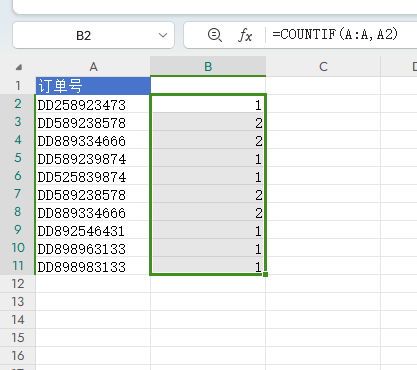Select cell containing DD258923473
Image resolution: width=417 pixels, height=370 pixels.
[x=93, y=104]
